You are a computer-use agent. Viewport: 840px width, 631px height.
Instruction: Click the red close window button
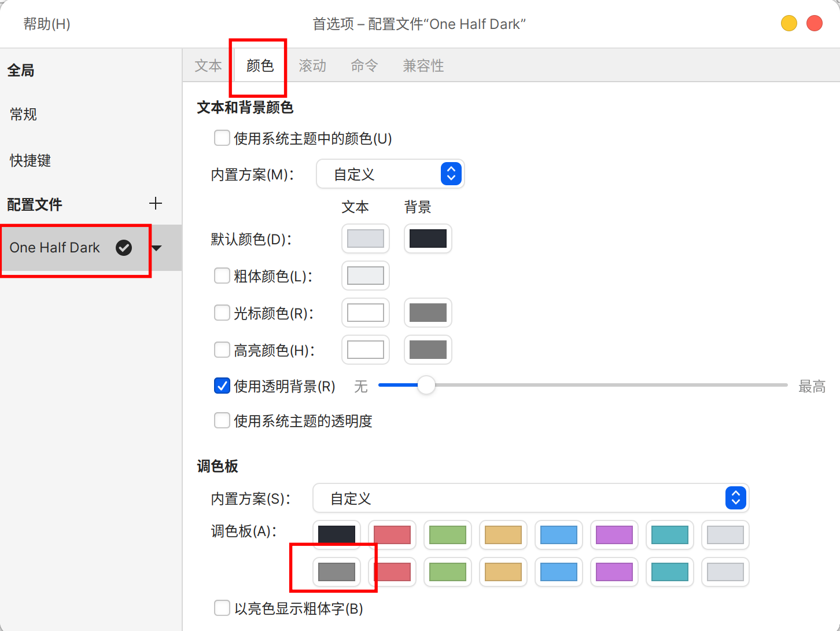click(x=814, y=23)
